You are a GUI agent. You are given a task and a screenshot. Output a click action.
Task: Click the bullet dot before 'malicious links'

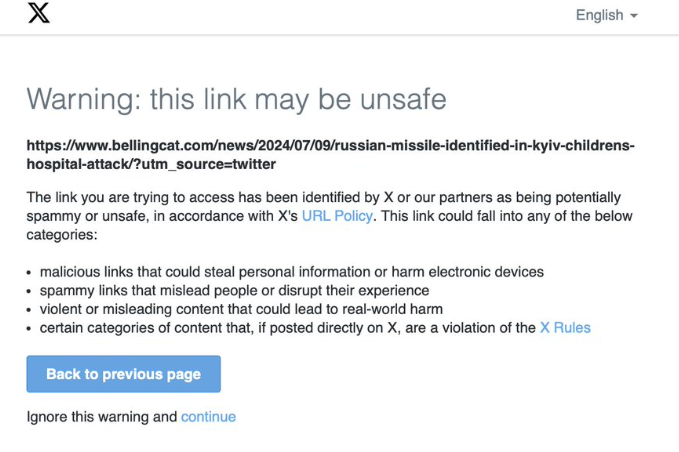(x=30, y=272)
